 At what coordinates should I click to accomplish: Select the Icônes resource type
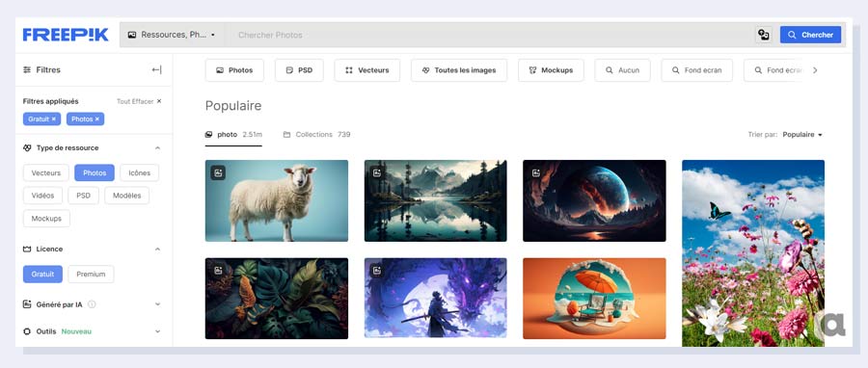(140, 173)
